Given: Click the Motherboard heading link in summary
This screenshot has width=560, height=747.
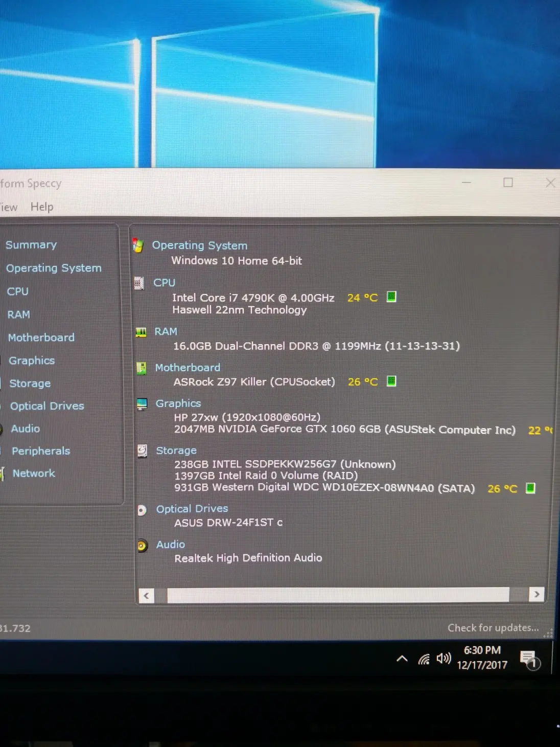Looking at the screenshot, I should 188,368.
